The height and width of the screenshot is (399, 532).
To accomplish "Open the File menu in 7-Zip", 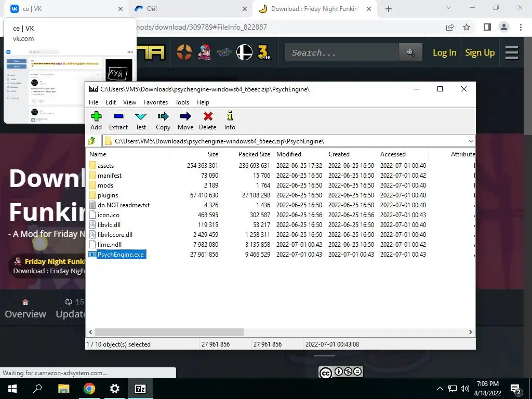I will click(94, 102).
